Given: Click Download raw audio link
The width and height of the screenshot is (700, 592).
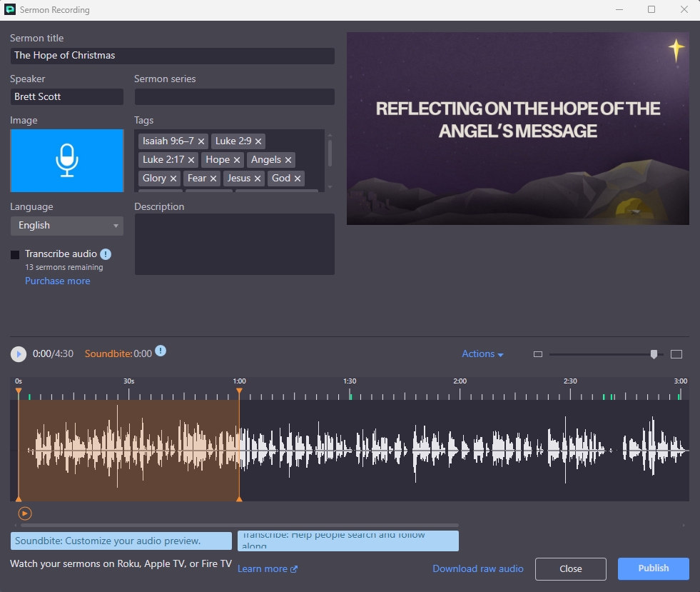Looking at the screenshot, I should click(477, 568).
